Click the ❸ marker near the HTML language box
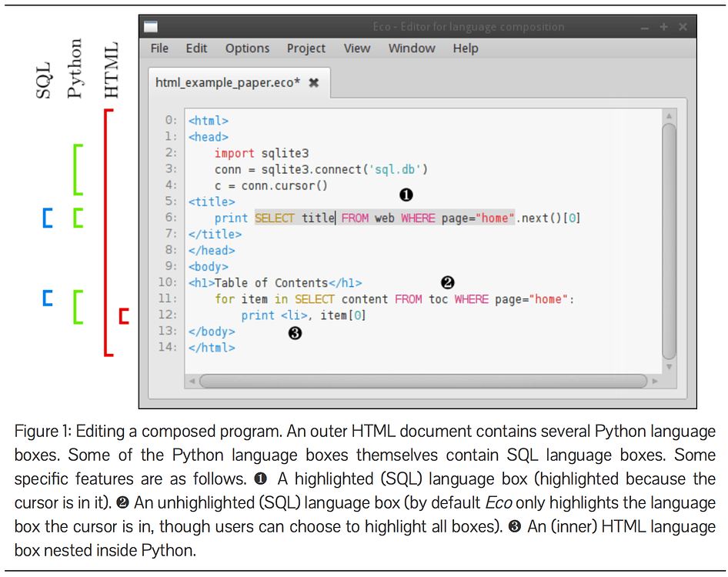 pyautogui.click(x=295, y=332)
